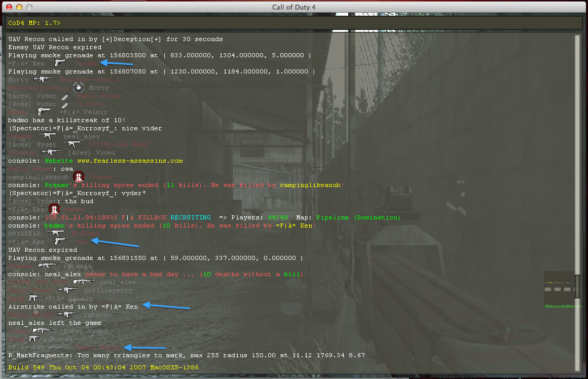The width and height of the screenshot is (588, 379).
Task: Click the www.fearless-assassins.com website text
Action: tap(130, 161)
